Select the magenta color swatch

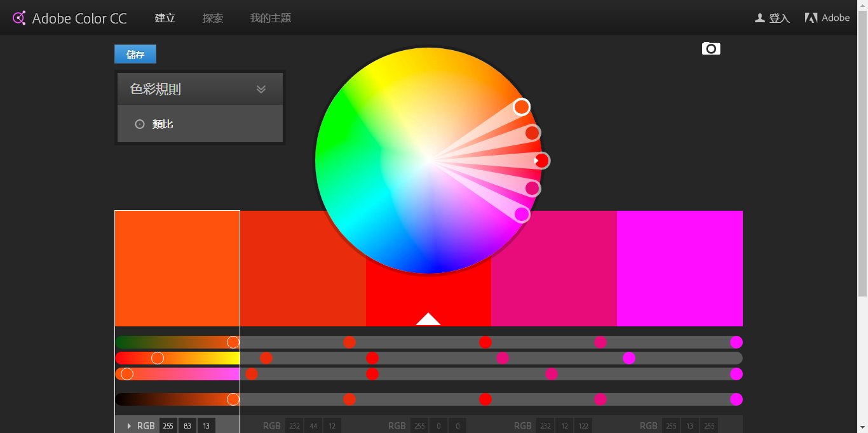click(679, 268)
